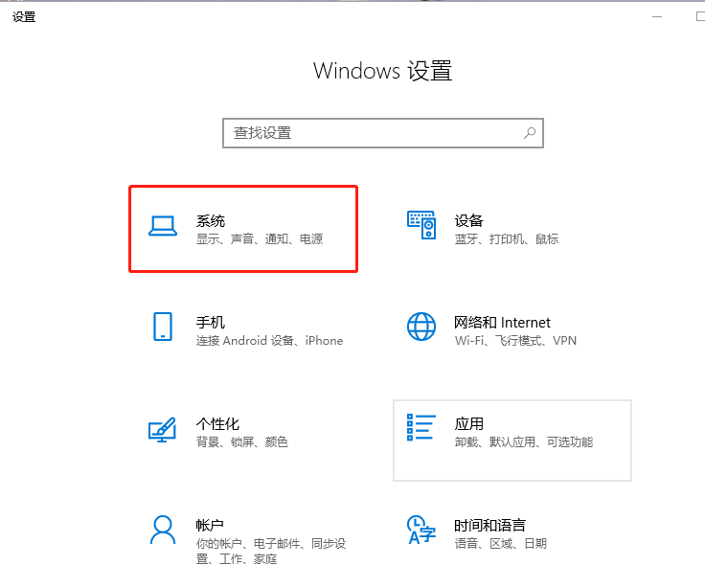This screenshot has height=588, width=705.
Task: Minimize the 设置 window
Action: [x=657, y=17]
